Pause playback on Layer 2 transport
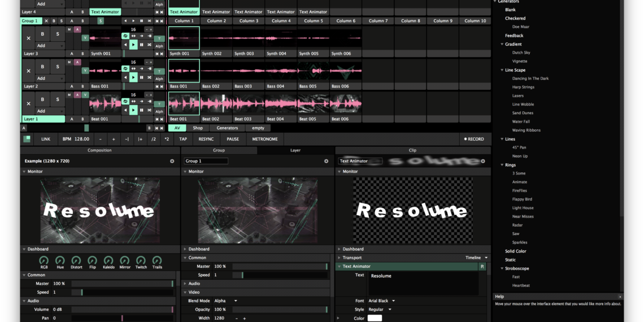The height and width of the screenshot is (322, 644). [141, 77]
